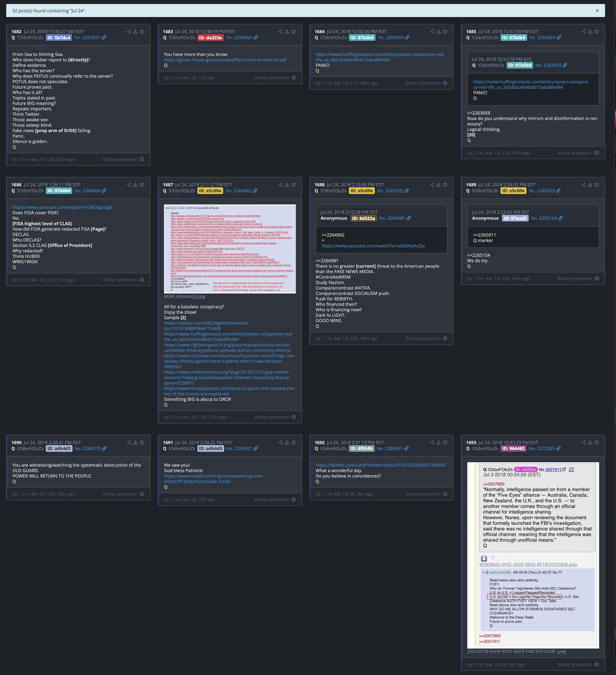Image resolution: width=616 pixels, height=675 pixels.
Task: Click download icon on post 1687
Action: [x=287, y=185]
